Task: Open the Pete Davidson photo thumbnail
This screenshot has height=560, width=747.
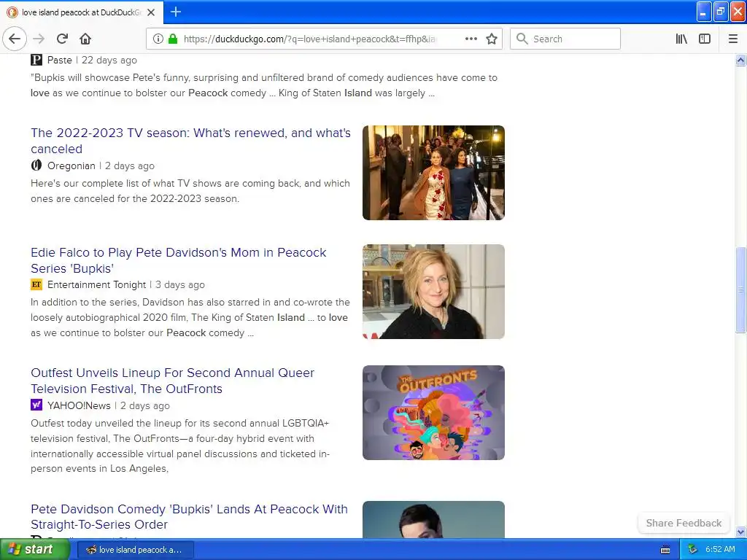Action: [433, 519]
